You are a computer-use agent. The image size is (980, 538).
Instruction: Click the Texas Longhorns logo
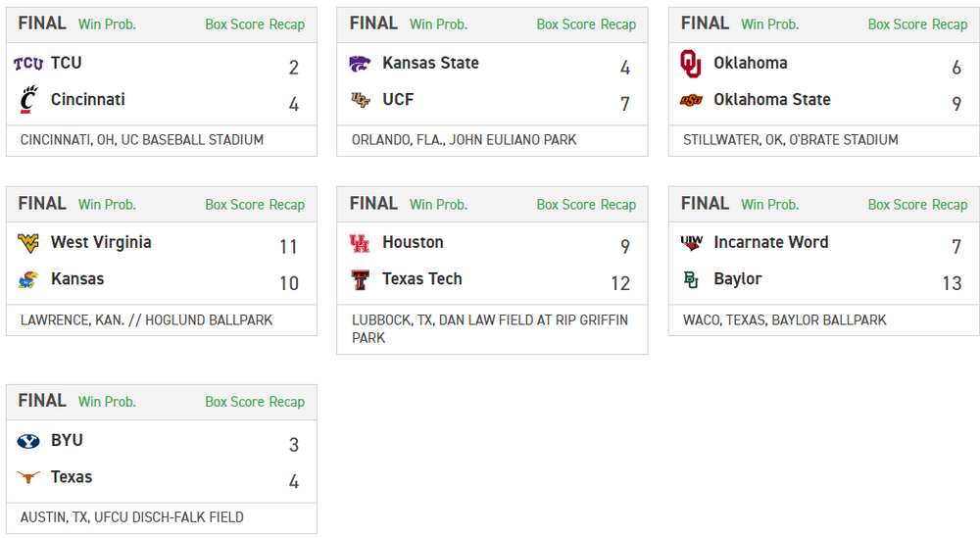coord(28,477)
